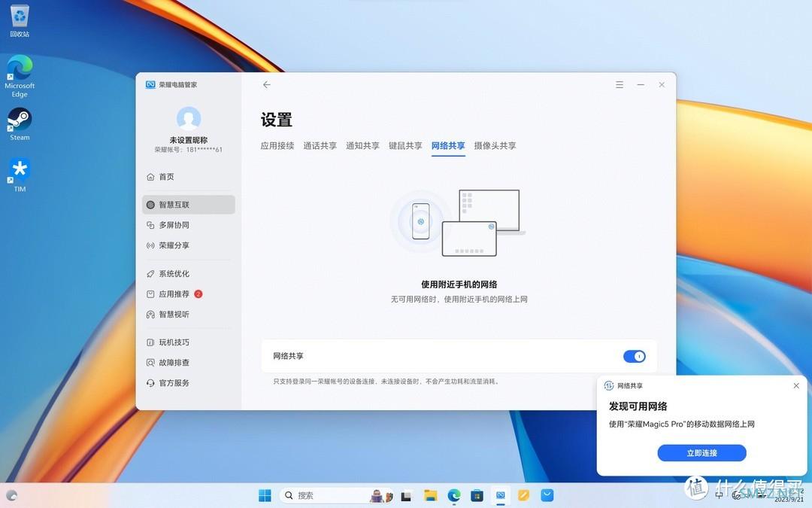The width and height of the screenshot is (812, 508).
Task: Open Microsoft Store from the taskbar
Action: [x=477, y=495]
